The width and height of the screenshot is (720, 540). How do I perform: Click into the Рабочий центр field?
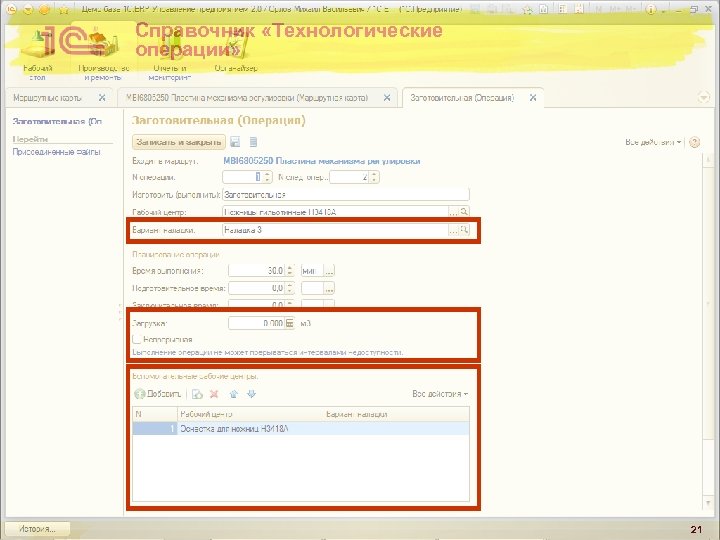click(x=335, y=212)
